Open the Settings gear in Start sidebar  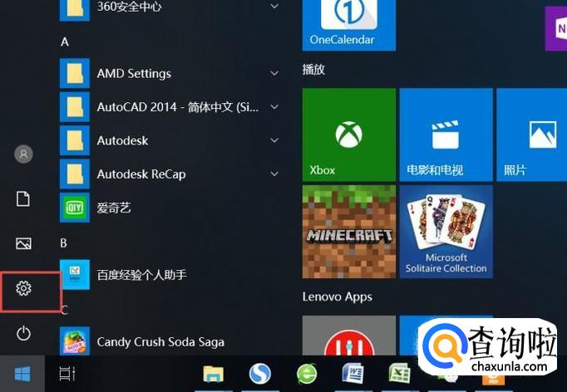pos(23,288)
